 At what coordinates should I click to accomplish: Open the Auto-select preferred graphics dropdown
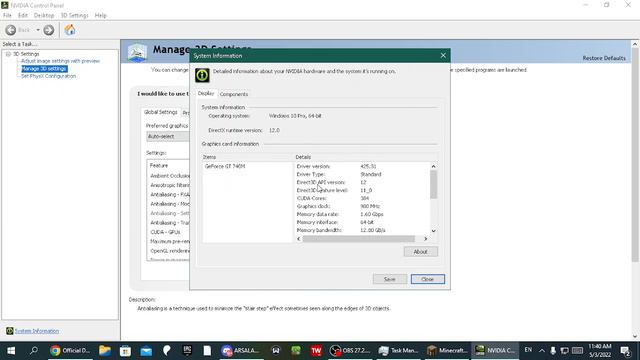[168, 136]
